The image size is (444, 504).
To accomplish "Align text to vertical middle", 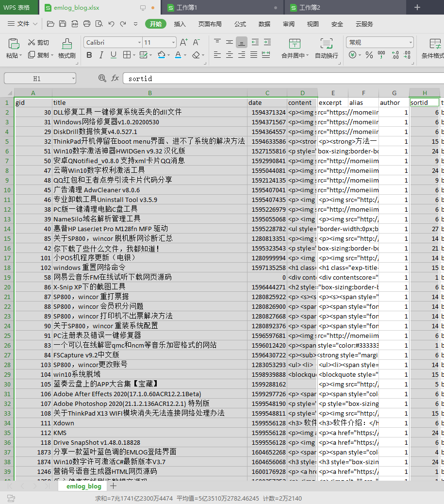I will pos(230,42).
